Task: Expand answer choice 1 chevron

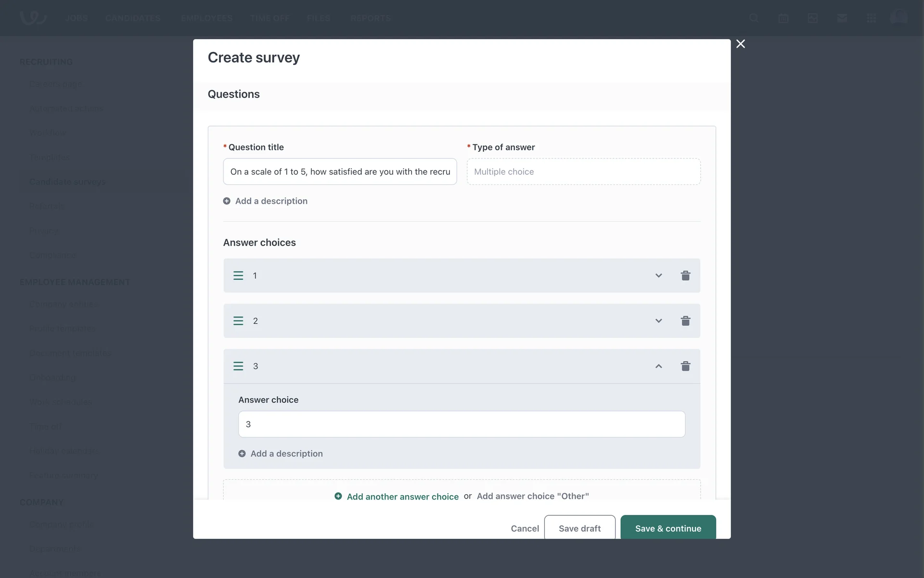Action: pos(658,276)
